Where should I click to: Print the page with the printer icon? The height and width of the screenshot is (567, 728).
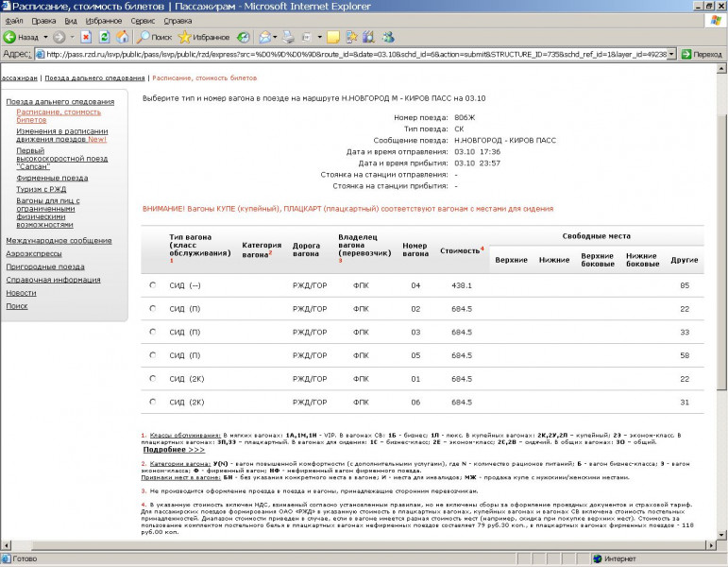click(288, 37)
